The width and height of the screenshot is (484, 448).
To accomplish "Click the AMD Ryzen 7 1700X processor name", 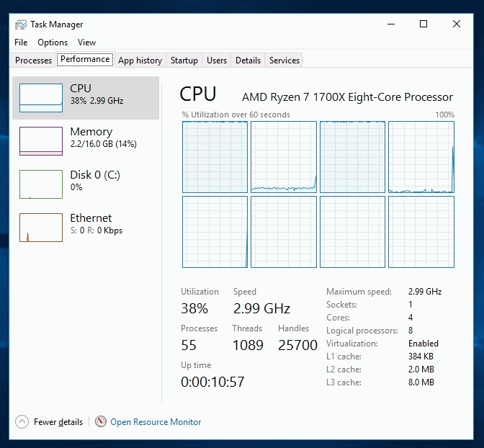I will pyautogui.click(x=347, y=97).
